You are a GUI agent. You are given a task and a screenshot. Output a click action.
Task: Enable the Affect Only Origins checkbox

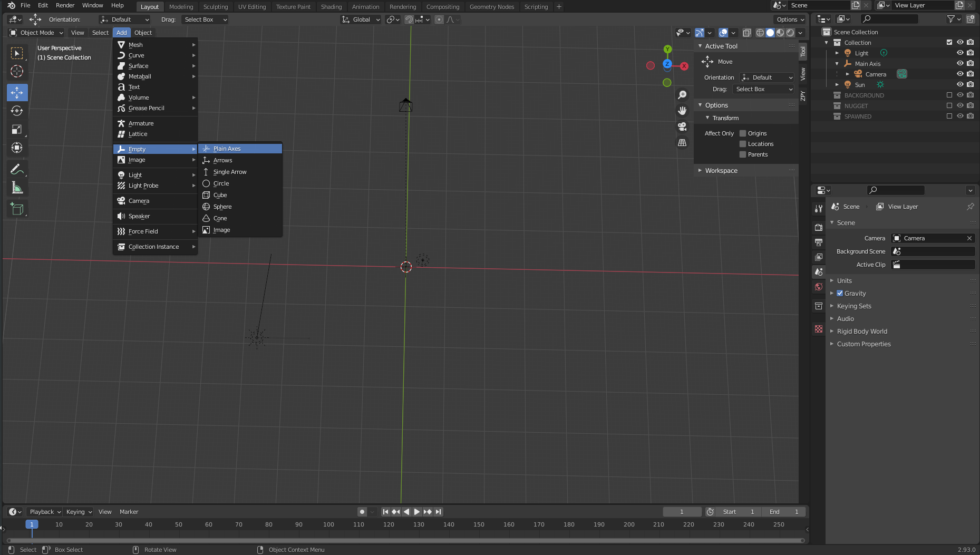[743, 133]
